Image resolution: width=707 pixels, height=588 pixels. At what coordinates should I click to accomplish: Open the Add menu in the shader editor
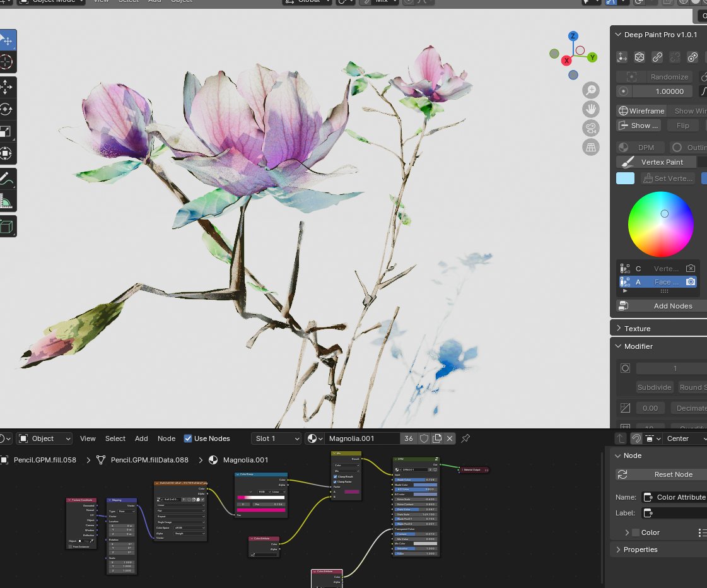[x=141, y=438]
